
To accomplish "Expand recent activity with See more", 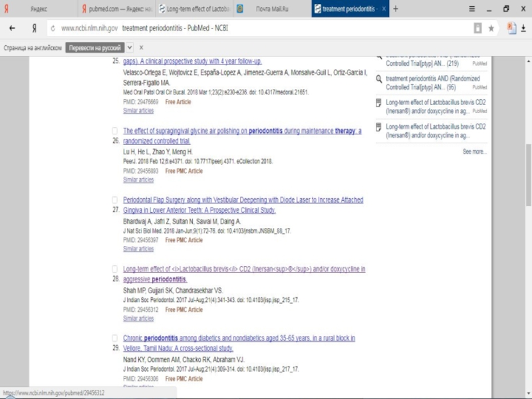I will tap(474, 152).
